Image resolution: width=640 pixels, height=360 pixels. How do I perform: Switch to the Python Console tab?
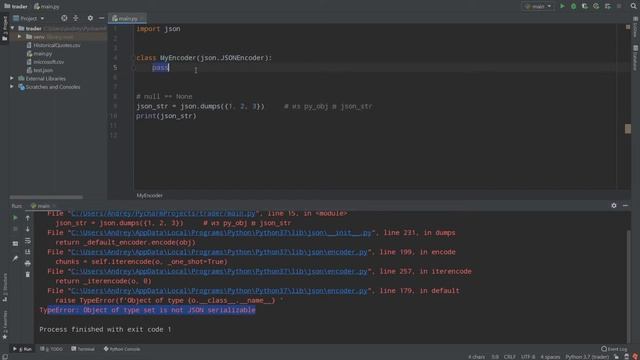[x=122, y=349]
